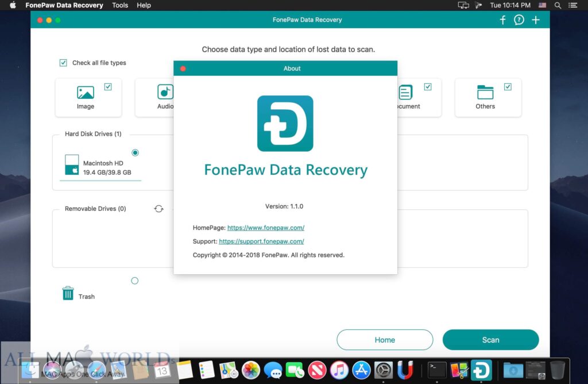
Task: Close the About dialog
Action: coord(183,68)
